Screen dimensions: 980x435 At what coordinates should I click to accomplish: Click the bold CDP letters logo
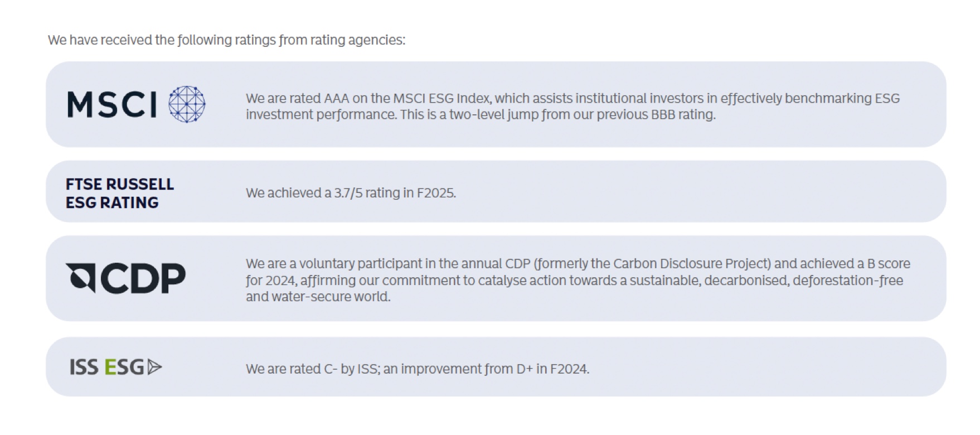(143, 278)
